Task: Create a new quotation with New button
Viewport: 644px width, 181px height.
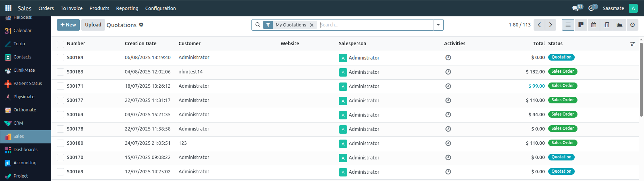Action: [68, 25]
